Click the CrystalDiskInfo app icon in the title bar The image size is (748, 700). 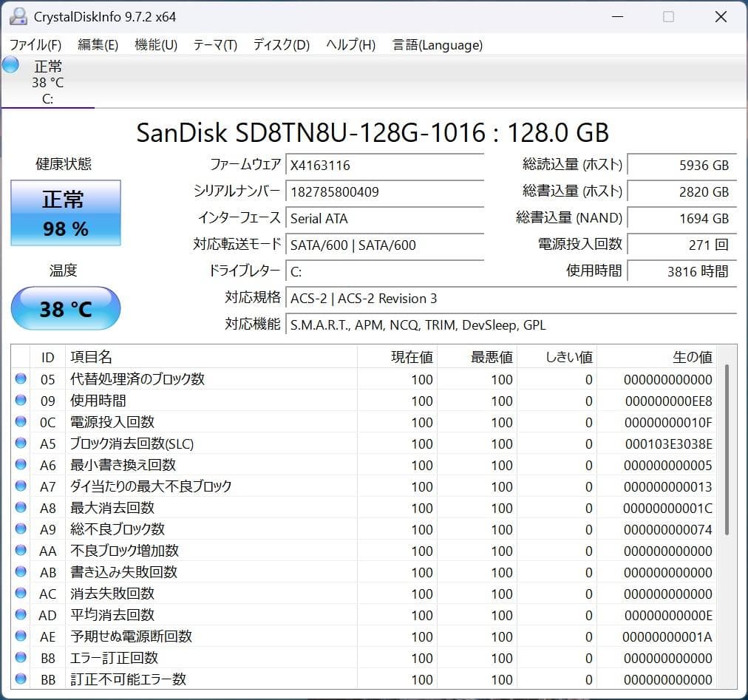click(x=18, y=16)
